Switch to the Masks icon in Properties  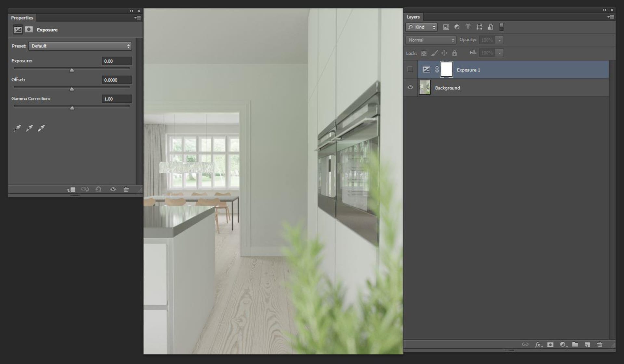point(29,30)
